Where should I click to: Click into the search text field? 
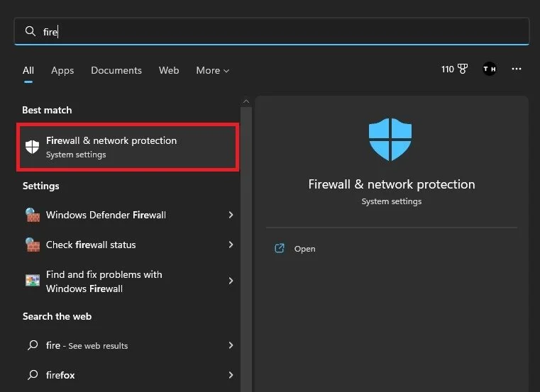click(x=272, y=31)
